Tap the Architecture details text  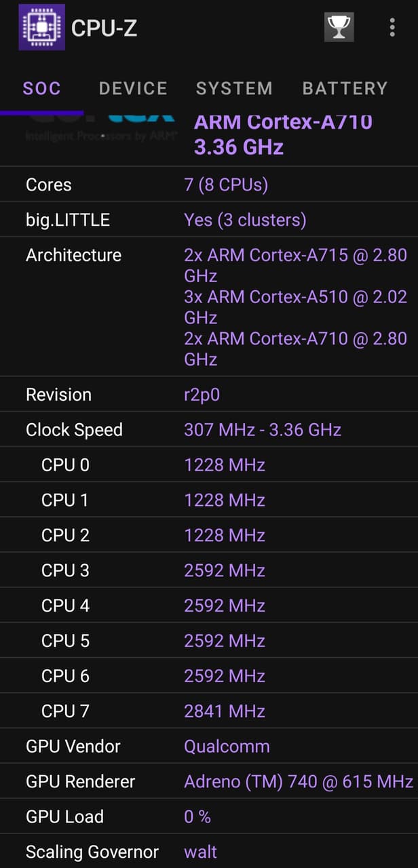click(295, 305)
